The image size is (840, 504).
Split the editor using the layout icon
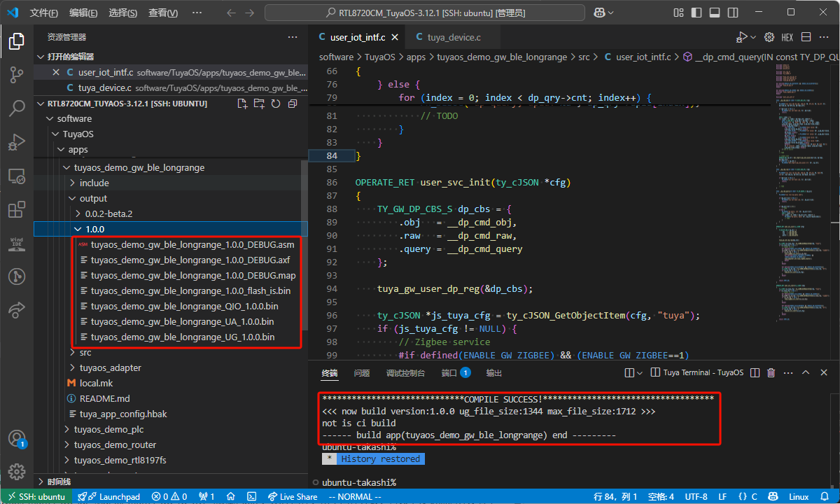click(806, 37)
